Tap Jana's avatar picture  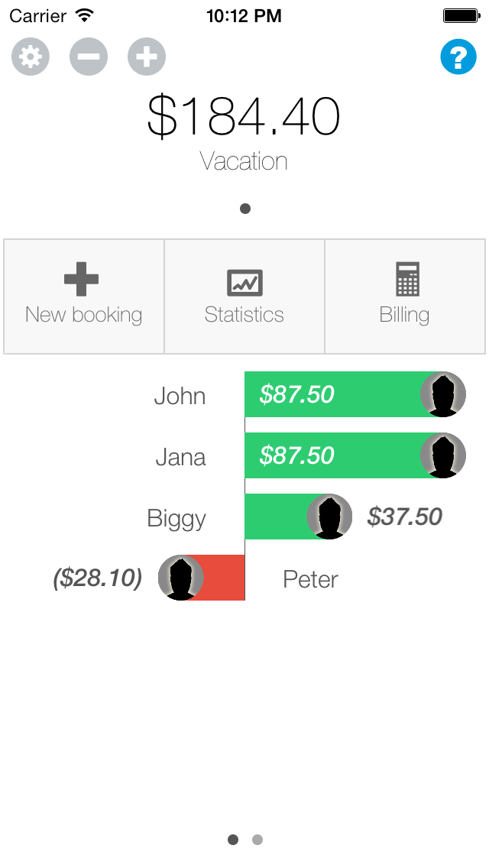coord(443,455)
